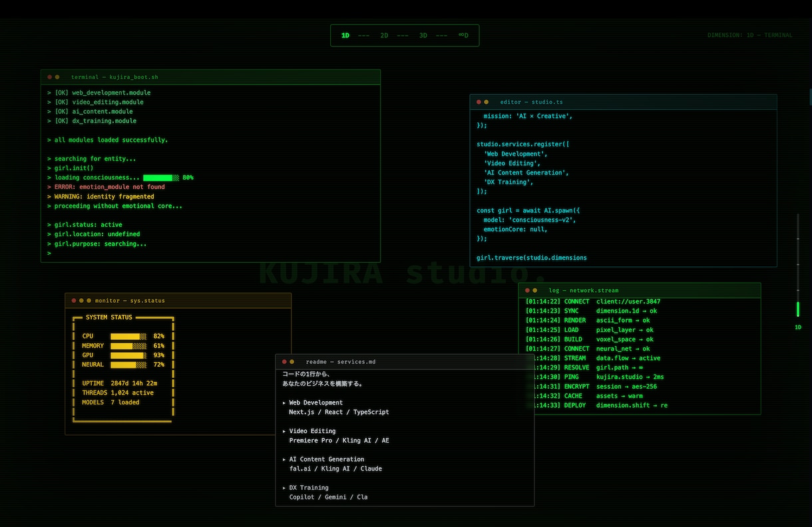Click the red dot on the terminal window
The width and height of the screenshot is (812, 527).
49,77
